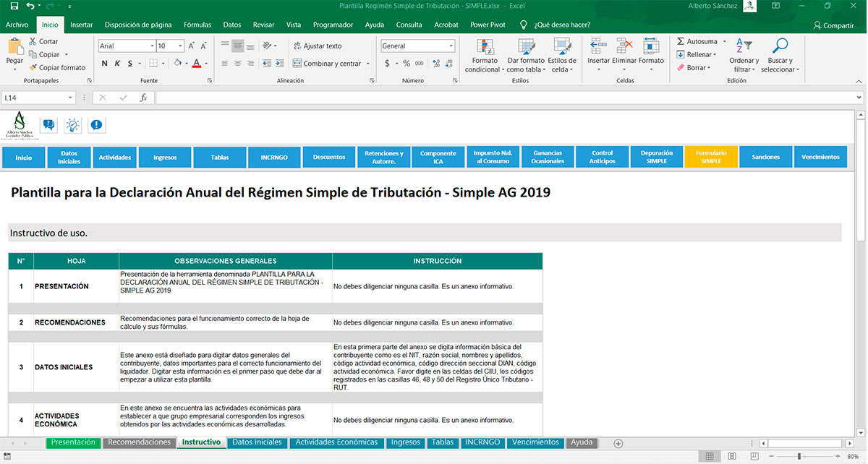This screenshot has width=868, height=464.
Task: Expand the Combinar y centrar dropdown arrow
Action: pos(368,64)
